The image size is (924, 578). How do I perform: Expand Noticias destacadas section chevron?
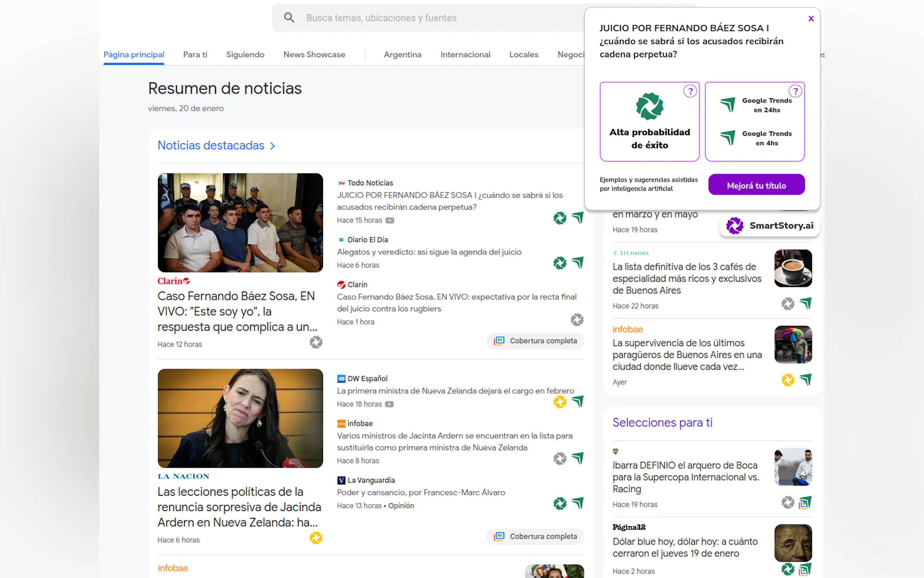click(272, 146)
